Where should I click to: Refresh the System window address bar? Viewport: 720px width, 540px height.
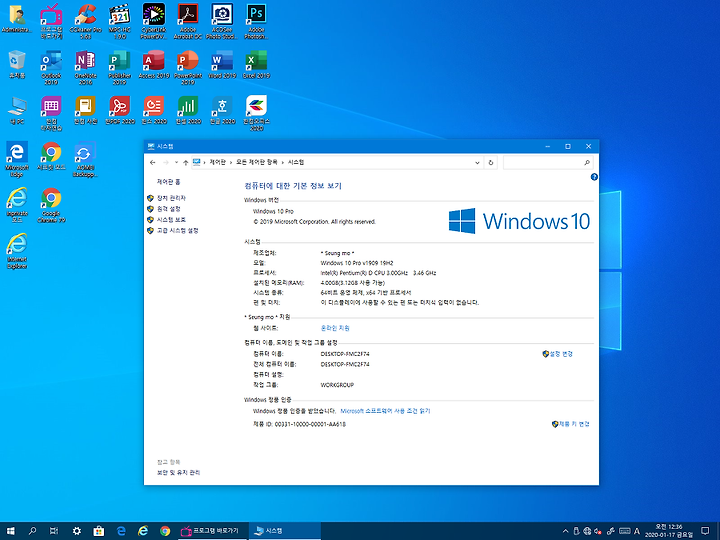(x=491, y=163)
